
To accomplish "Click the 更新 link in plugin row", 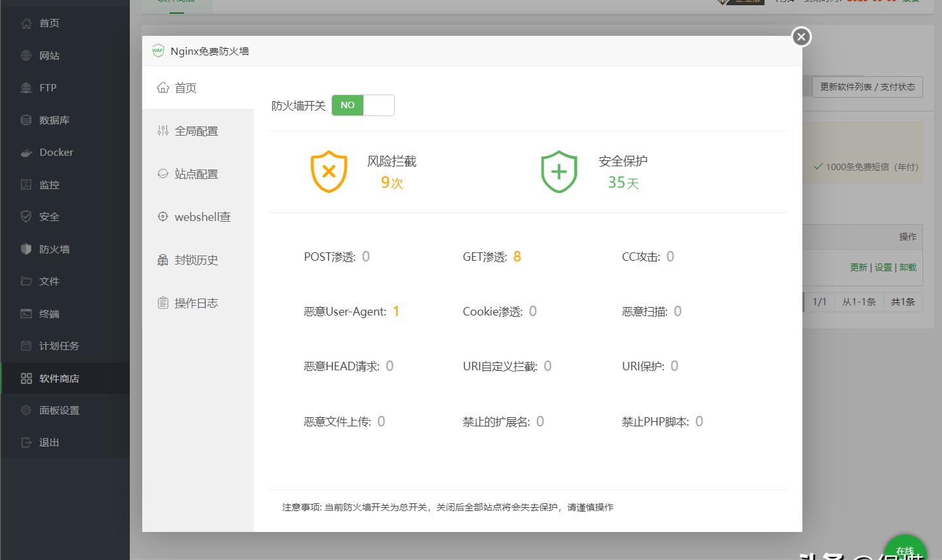I will point(858,267).
